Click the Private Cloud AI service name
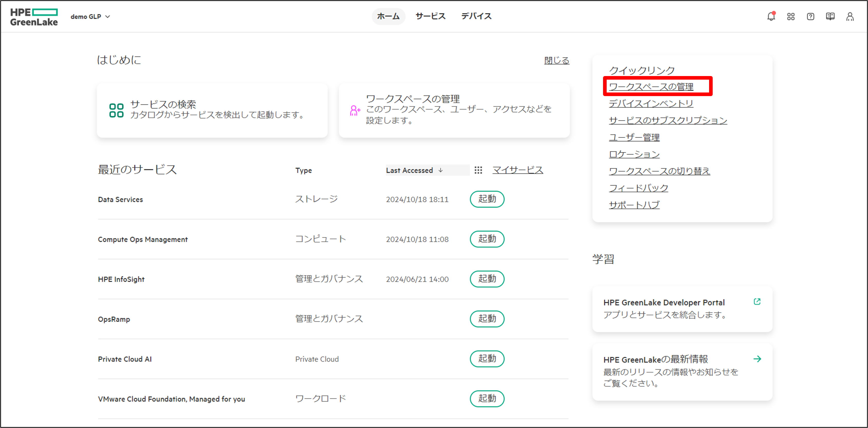 click(125, 359)
